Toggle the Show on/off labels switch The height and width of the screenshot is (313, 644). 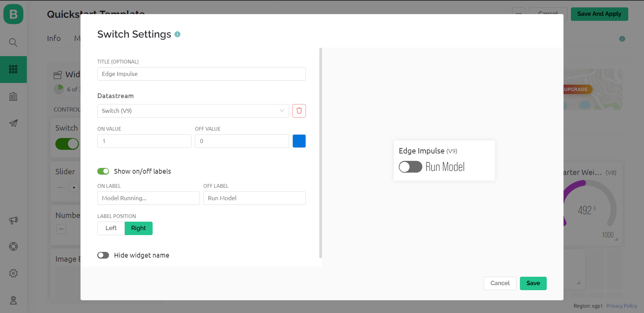103,171
